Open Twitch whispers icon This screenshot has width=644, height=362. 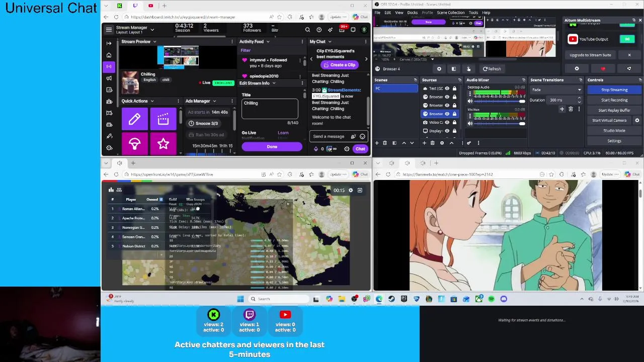point(353,30)
